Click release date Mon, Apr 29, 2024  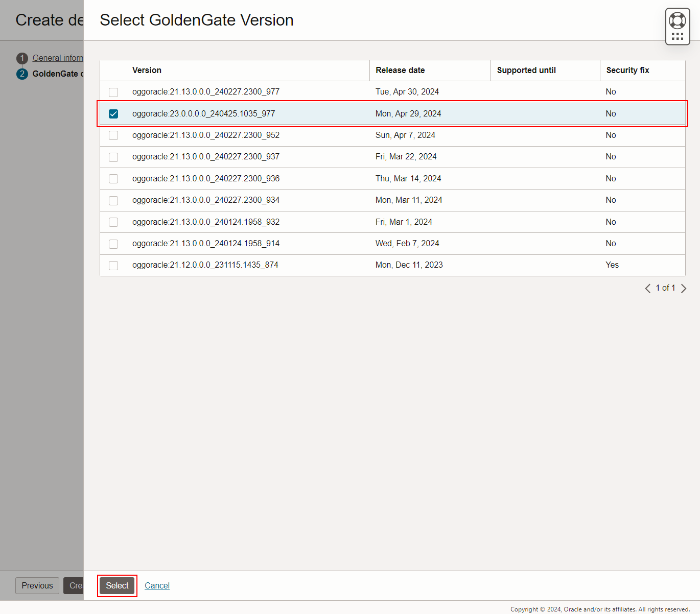[x=408, y=113]
